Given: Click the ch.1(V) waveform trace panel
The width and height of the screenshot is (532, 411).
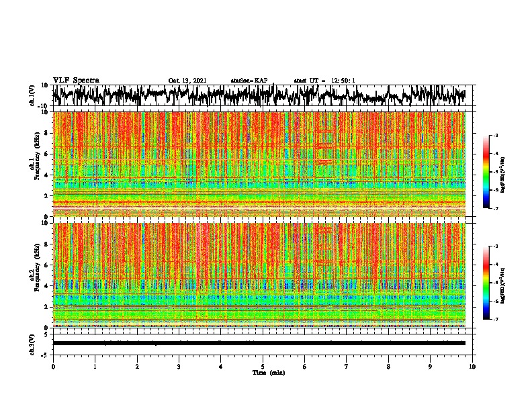Looking at the screenshot, I should point(263,95).
